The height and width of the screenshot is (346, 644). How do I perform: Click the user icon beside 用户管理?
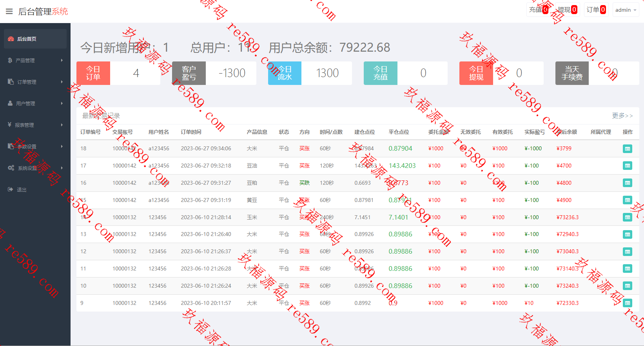pyautogui.click(x=10, y=103)
